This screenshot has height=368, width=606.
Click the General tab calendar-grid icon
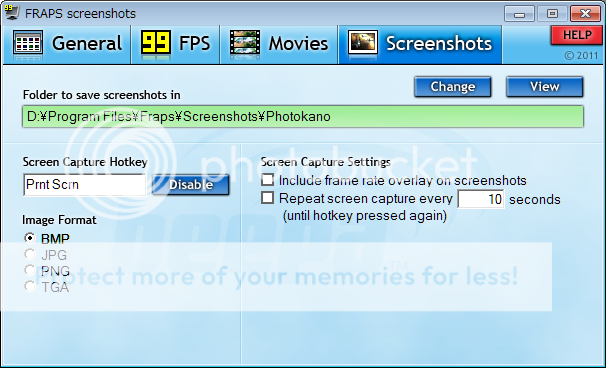pos(28,43)
